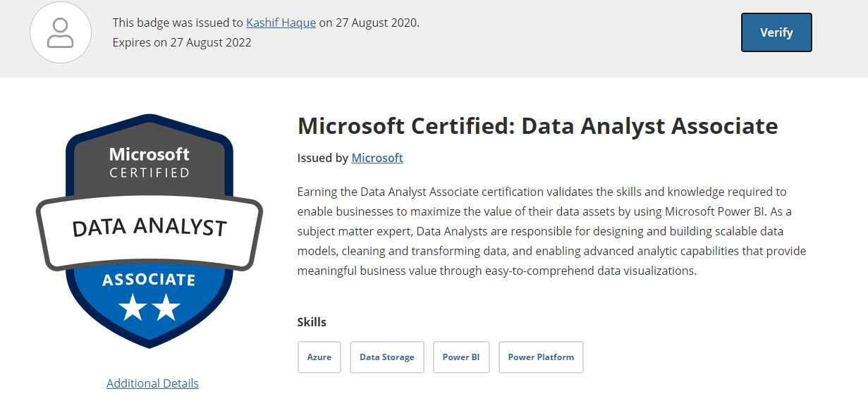Click the Skills section heading
Screen dimensions: 868x408
pos(312,322)
